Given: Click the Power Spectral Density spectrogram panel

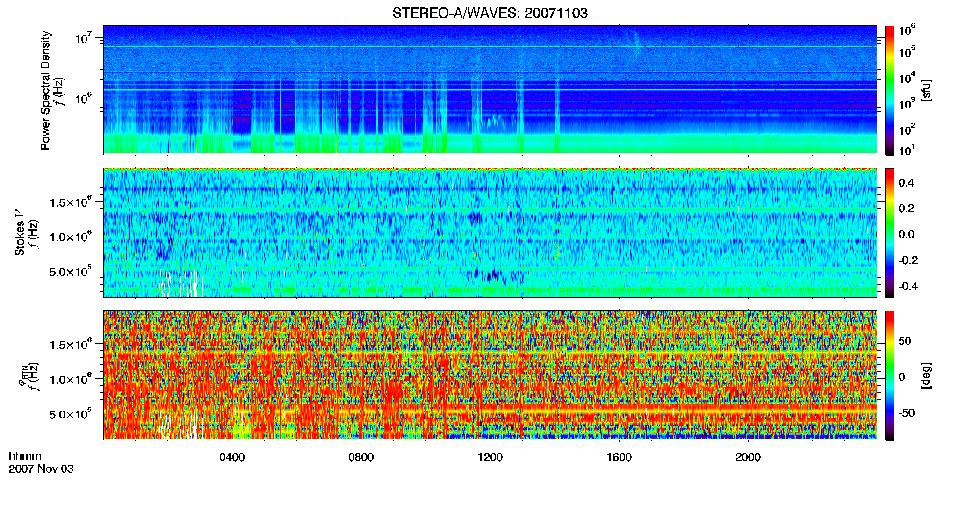Looking at the screenshot, I should point(490,90).
